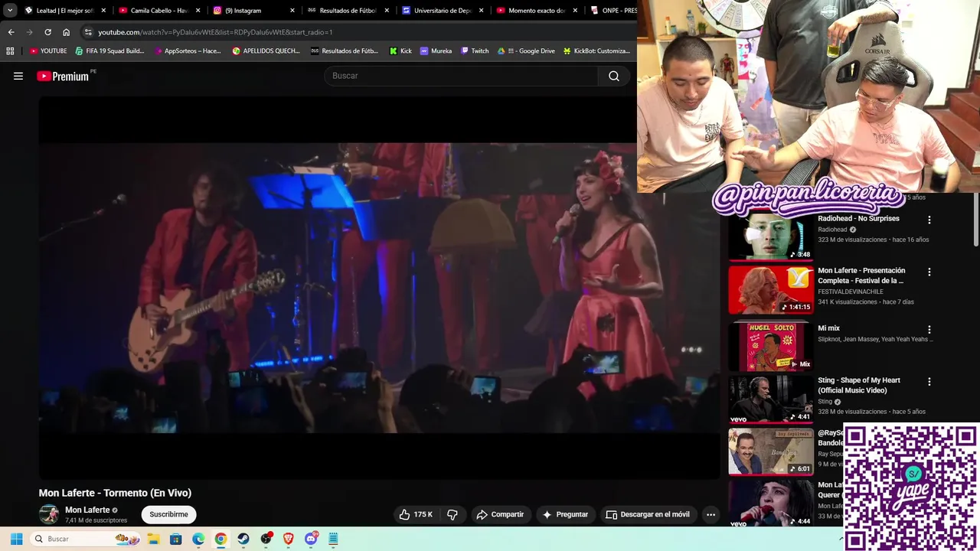This screenshot has width=980, height=551.
Task: Click into the YouTube Buscar search field
Action: (462, 76)
